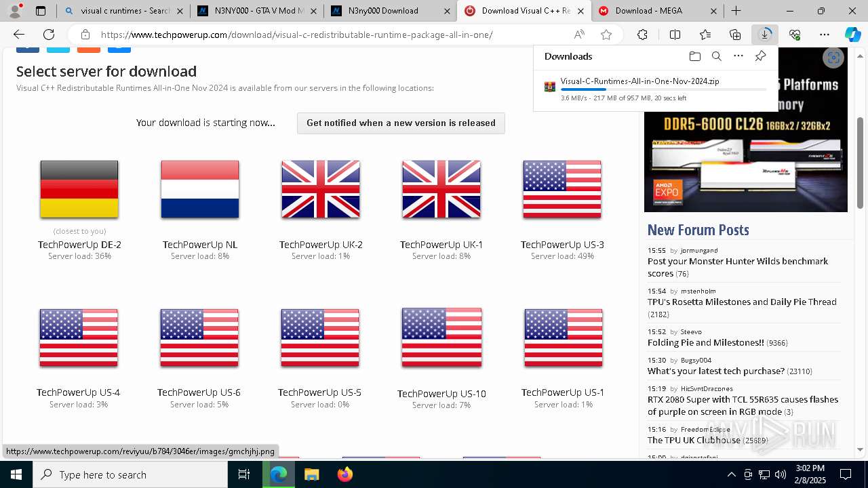This screenshot has height=488, width=868.
Task: Click the download progress bar
Action: coord(663,89)
